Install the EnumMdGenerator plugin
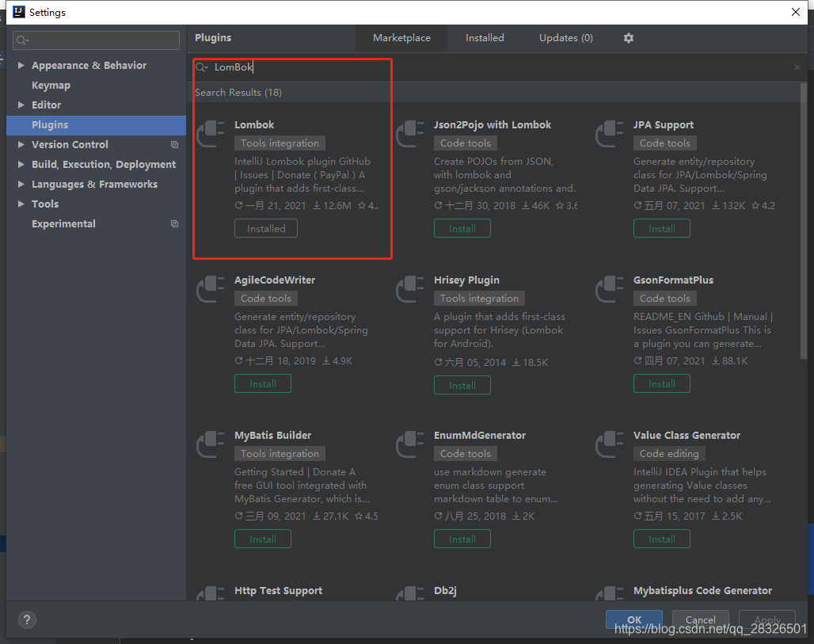Screen dimensions: 814x644 [462, 539]
